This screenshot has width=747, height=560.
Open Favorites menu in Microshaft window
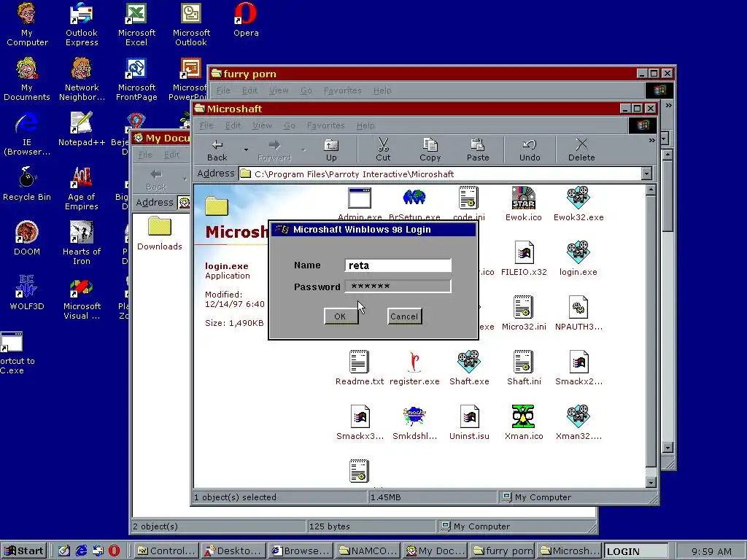[325, 125]
